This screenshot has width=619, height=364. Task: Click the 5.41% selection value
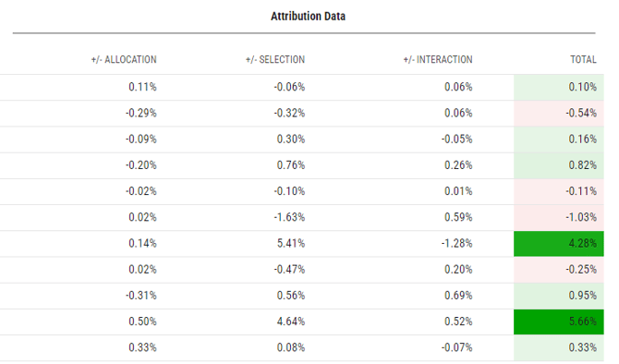pyautogui.click(x=291, y=244)
